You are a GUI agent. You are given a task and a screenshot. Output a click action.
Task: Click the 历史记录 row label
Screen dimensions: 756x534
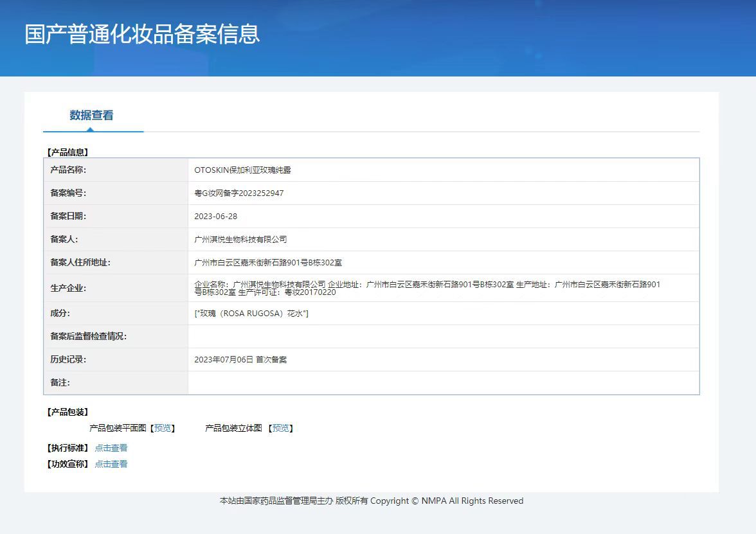tap(68, 360)
